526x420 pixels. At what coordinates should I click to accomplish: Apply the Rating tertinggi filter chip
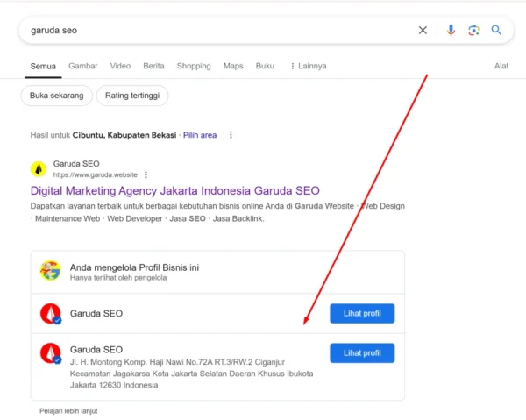132,96
